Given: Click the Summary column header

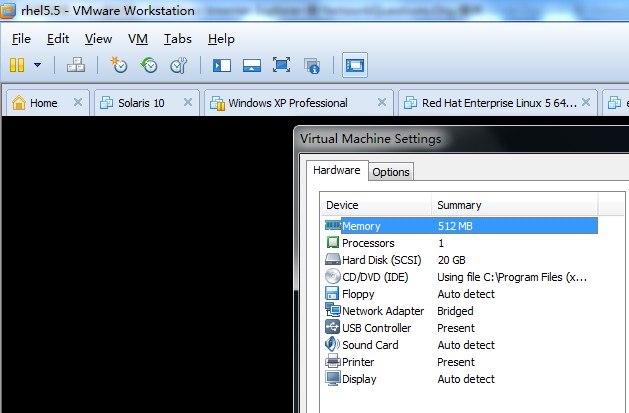Looking at the screenshot, I should click(x=515, y=205).
